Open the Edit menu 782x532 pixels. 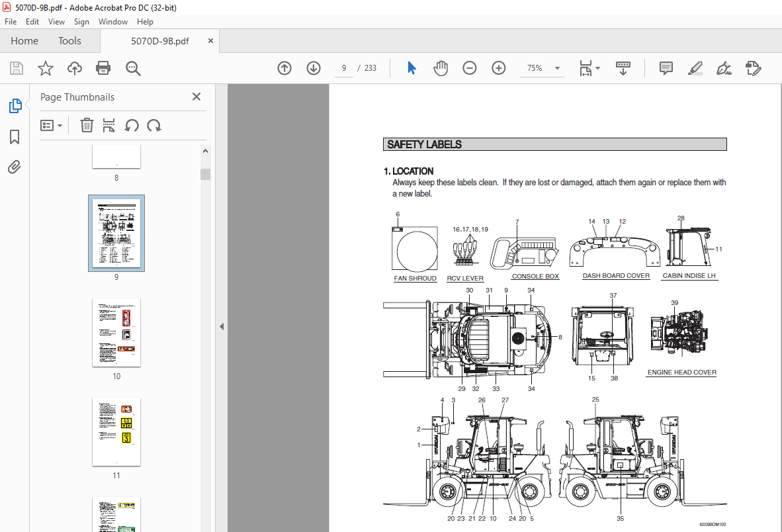point(32,21)
